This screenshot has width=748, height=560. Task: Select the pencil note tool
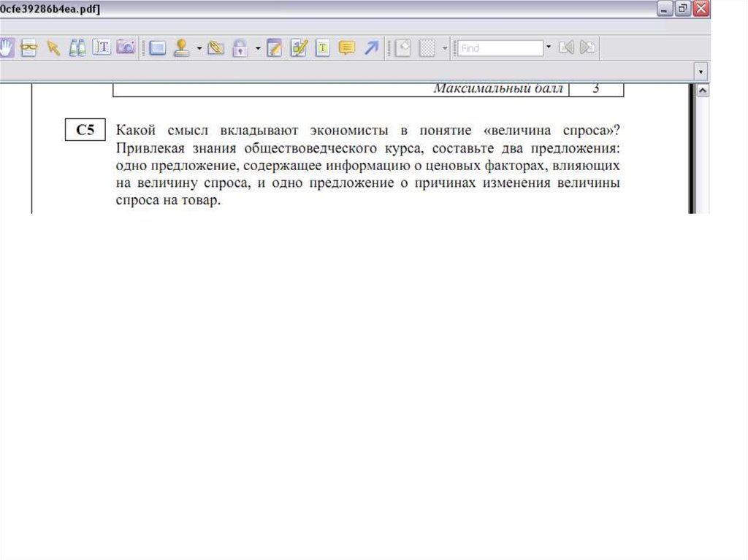coord(274,48)
